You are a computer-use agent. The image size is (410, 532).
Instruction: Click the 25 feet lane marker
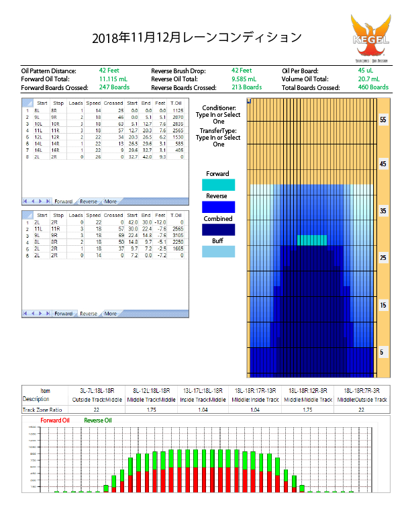383,257
